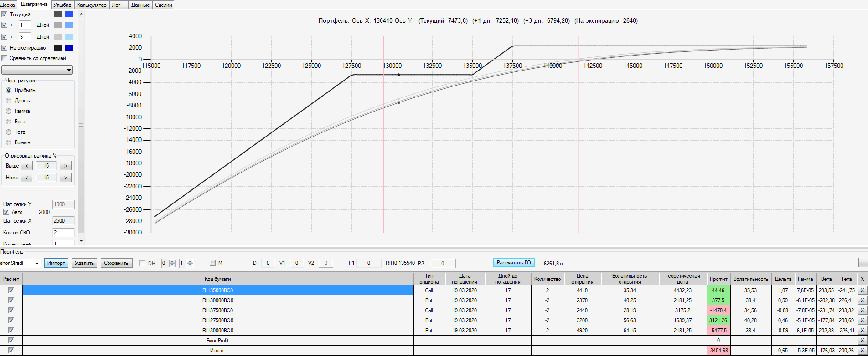Image resolution: width=868 pixels, height=356 pixels.
Task: Click the left panel splitter grip
Action: tap(81, 125)
